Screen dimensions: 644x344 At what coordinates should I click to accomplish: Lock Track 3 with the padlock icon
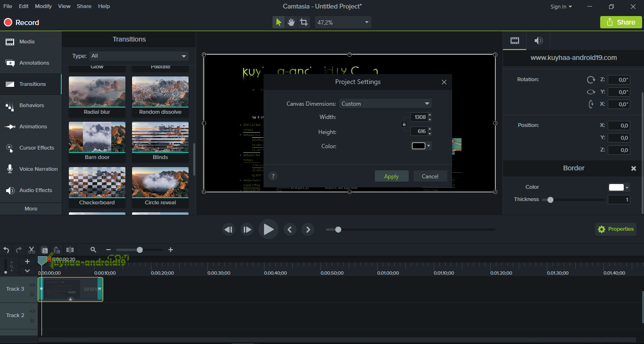(32, 294)
